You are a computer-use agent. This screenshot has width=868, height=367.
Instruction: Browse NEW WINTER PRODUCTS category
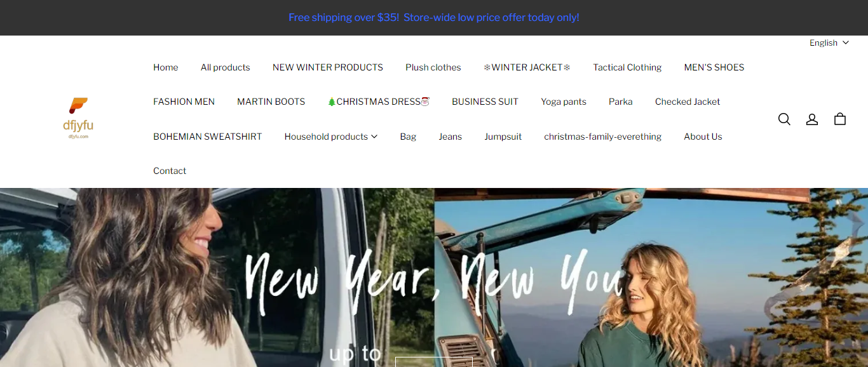(328, 67)
